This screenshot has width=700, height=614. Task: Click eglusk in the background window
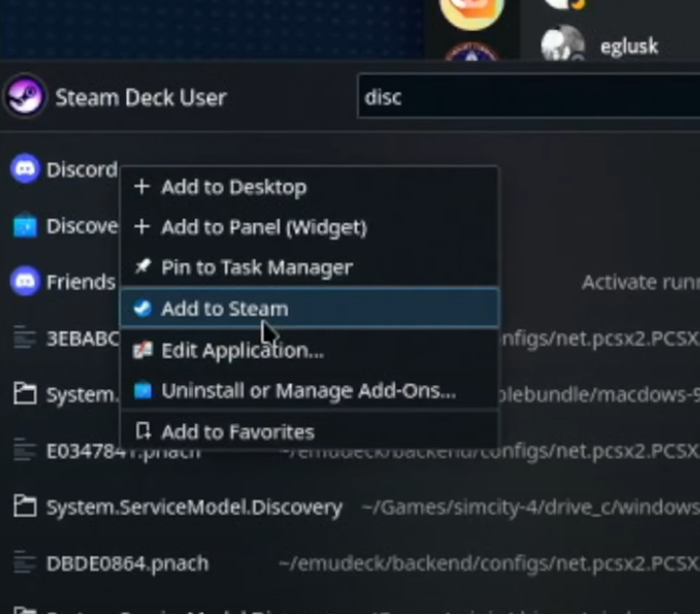[x=629, y=47]
